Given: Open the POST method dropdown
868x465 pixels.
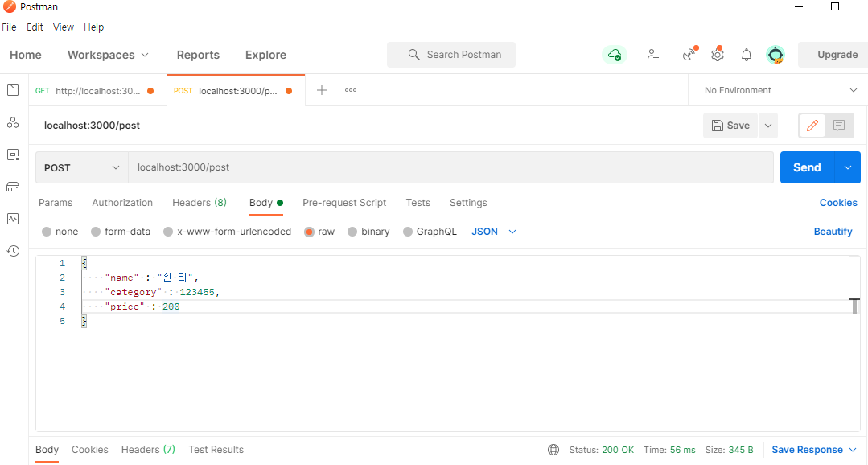Looking at the screenshot, I should [x=82, y=167].
